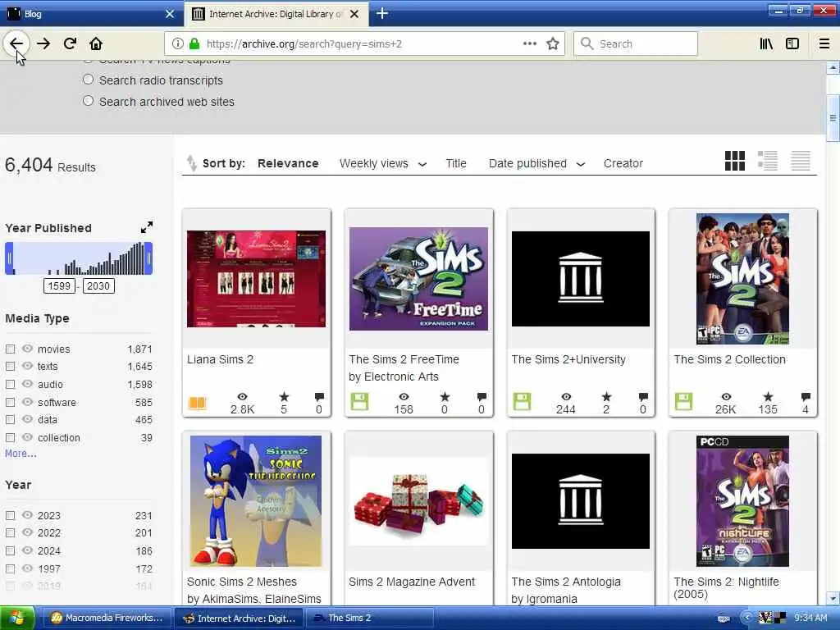Click the green padlock security icon

[x=194, y=43]
